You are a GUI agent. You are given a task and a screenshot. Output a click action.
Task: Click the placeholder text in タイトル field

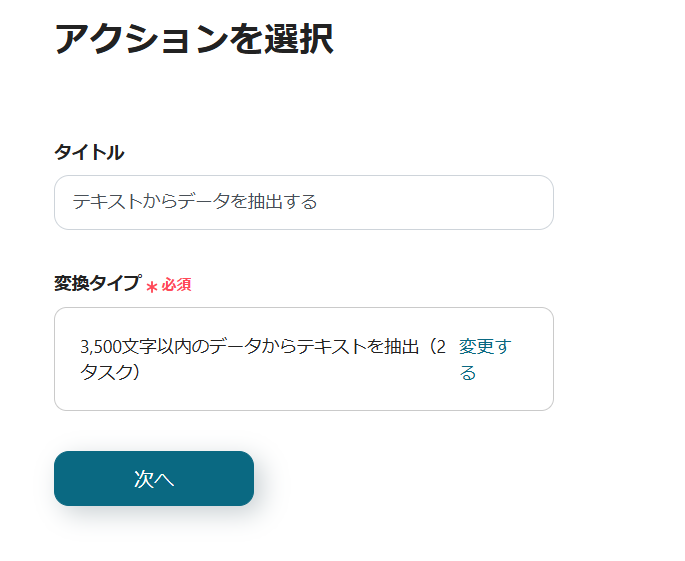[x=195, y=202]
